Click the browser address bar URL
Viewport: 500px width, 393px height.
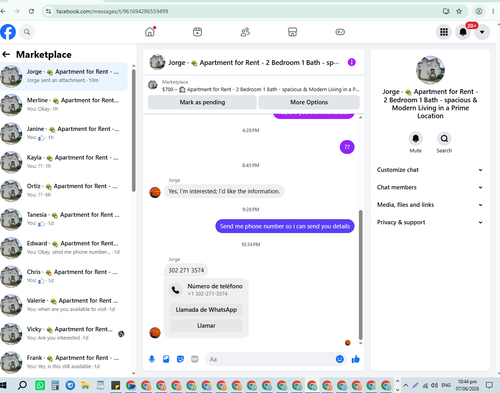112,11
